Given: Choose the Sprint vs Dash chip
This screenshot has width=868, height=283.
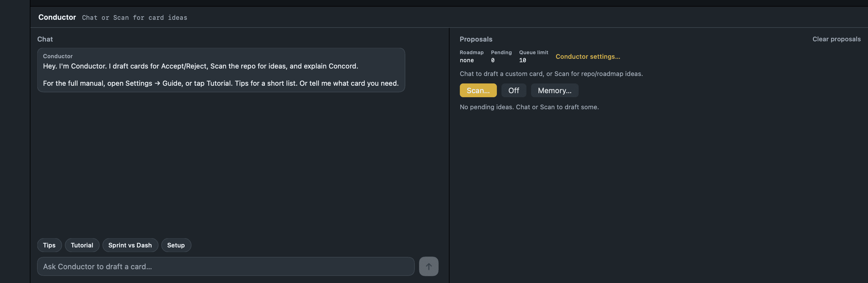Looking at the screenshot, I should tap(130, 245).
